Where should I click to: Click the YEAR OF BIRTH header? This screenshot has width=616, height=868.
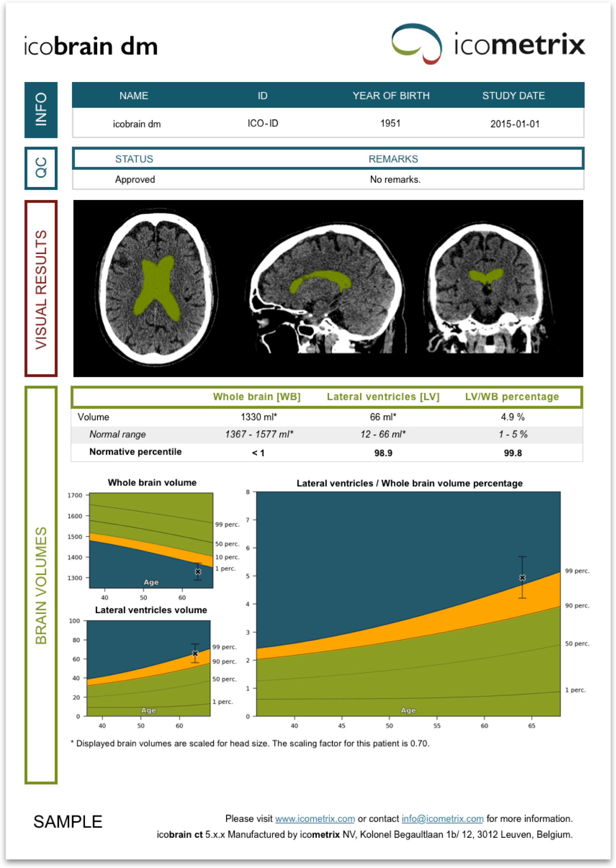pos(391,95)
